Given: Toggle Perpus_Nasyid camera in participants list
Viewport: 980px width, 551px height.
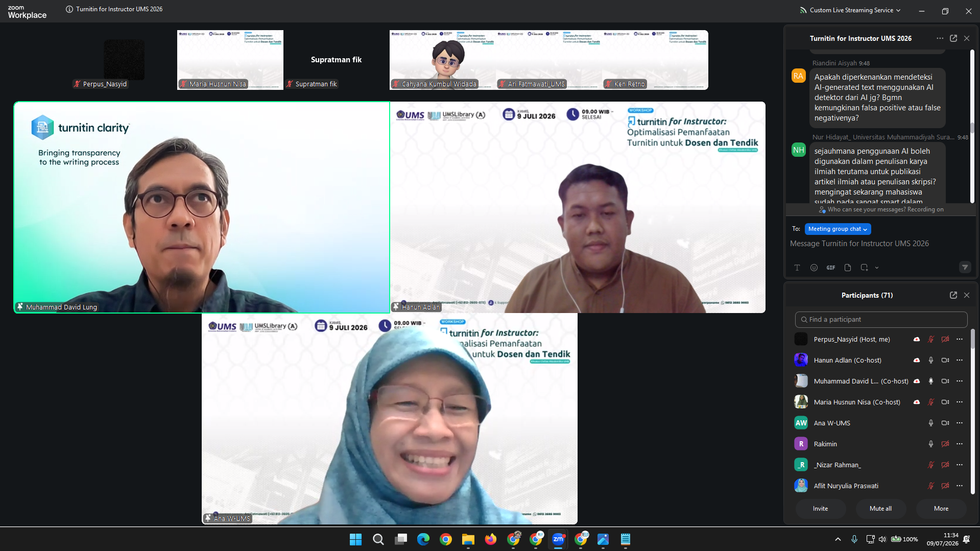Looking at the screenshot, I should (945, 340).
